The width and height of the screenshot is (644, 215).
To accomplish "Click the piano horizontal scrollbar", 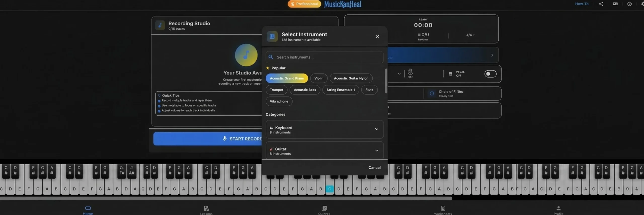I will [226, 198].
